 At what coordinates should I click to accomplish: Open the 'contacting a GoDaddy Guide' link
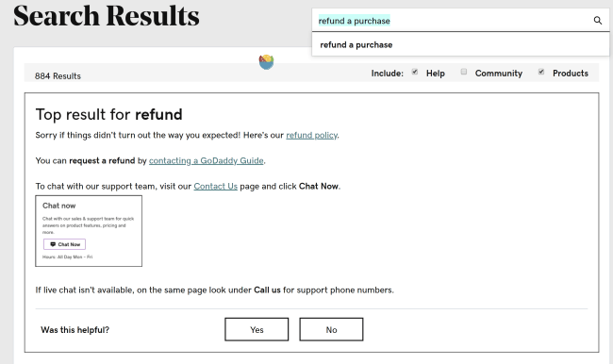point(206,160)
